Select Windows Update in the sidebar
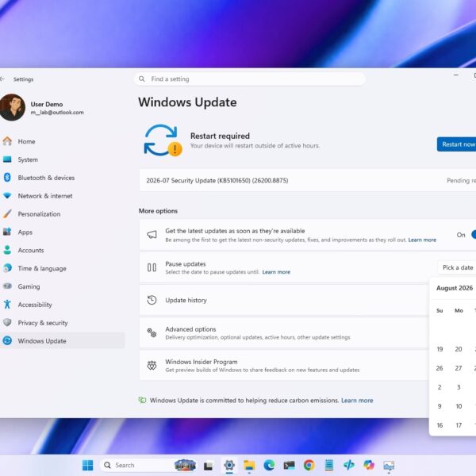Image resolution: width=476 pixels, height=476 pixels. (x=62, y=341)
